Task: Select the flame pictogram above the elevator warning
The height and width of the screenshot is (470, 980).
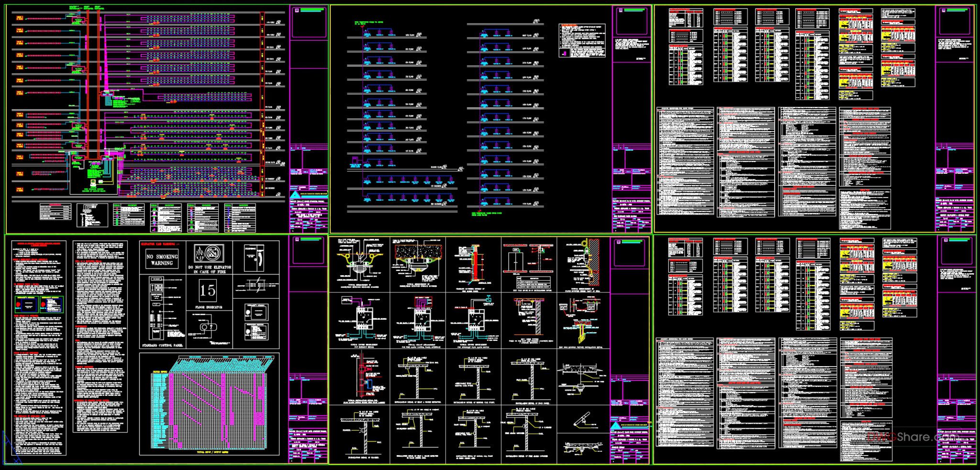Action: pos(200,254)
